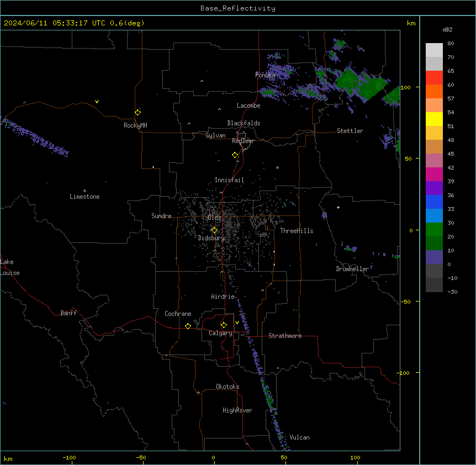Click the white plus marker northwest of Drumheller
The width and height of the screenshot is (476, 465).
click(x=338, y=207)
